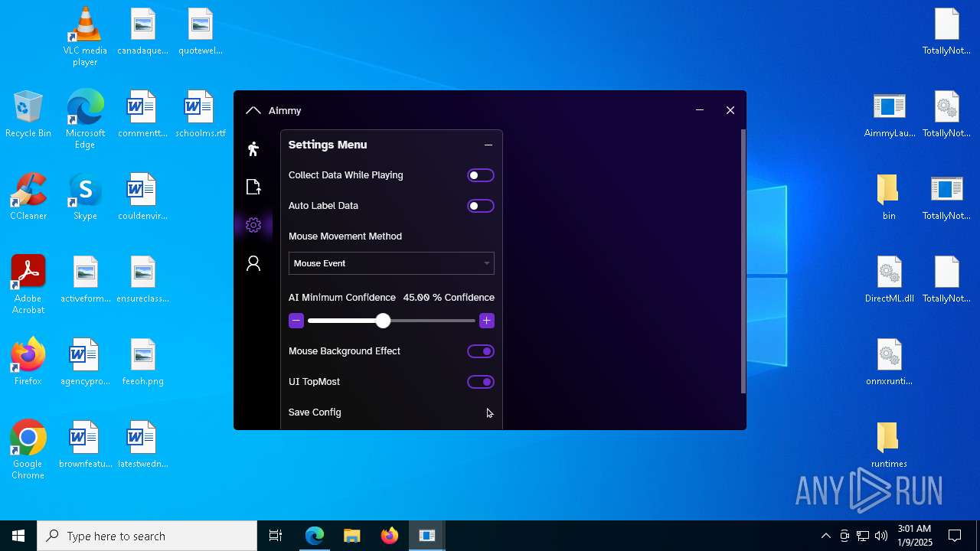Increase AI Minimum Confidence with plus button

coord(487,321)
